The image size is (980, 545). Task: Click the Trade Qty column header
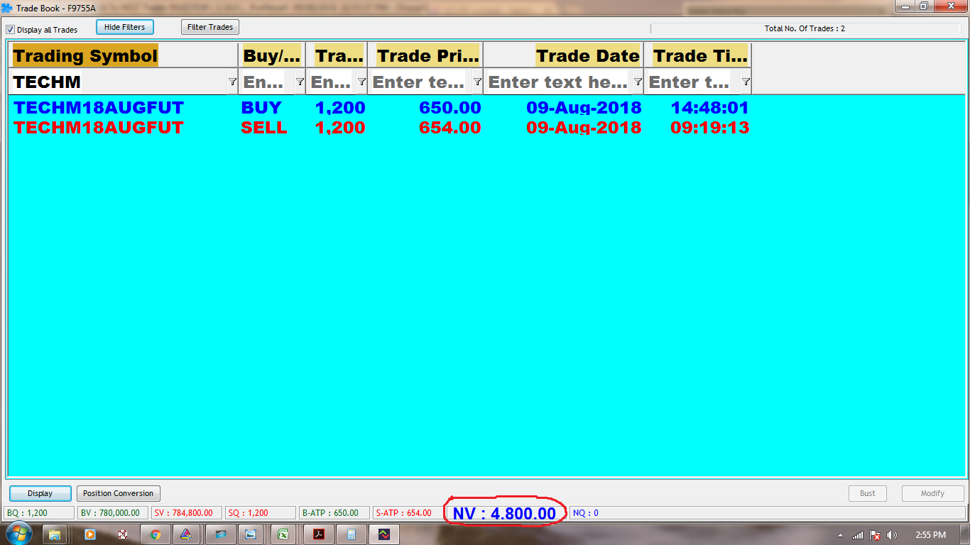pos(337,55)
